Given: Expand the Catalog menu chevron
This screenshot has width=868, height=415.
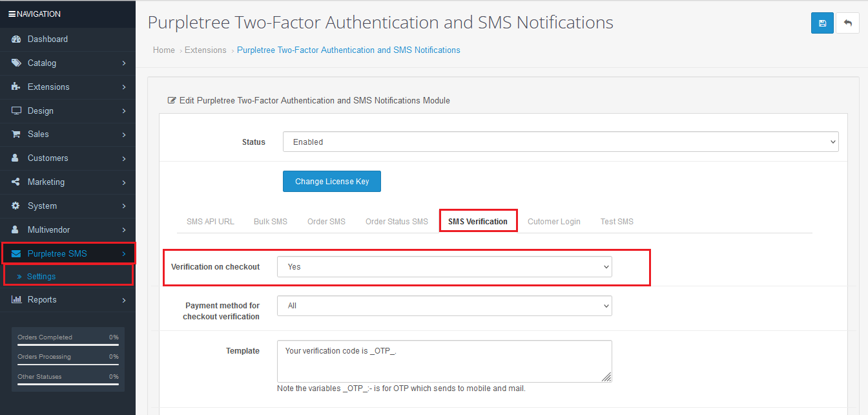Looking at the screenshot, I should pyautogui.click(x=123, y=63).
